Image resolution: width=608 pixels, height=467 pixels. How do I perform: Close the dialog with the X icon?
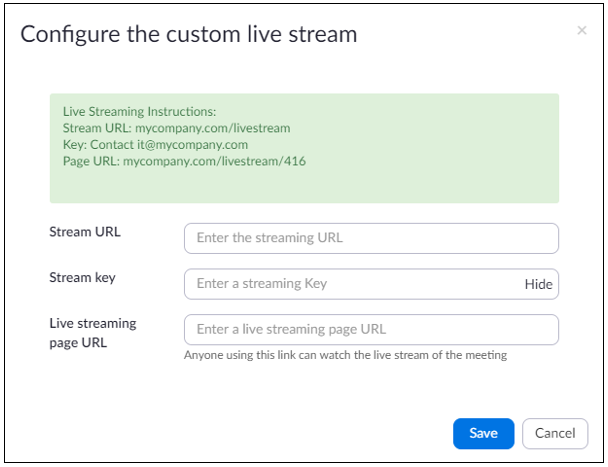[582, 30]
